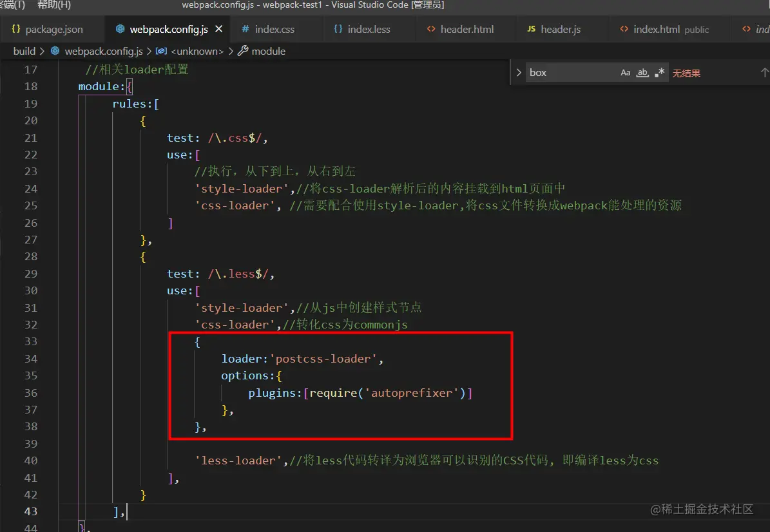The image size is (770, 532).
Task: Click the symbol icon before <unknown> breadcrumb
Action: [161, 50]
